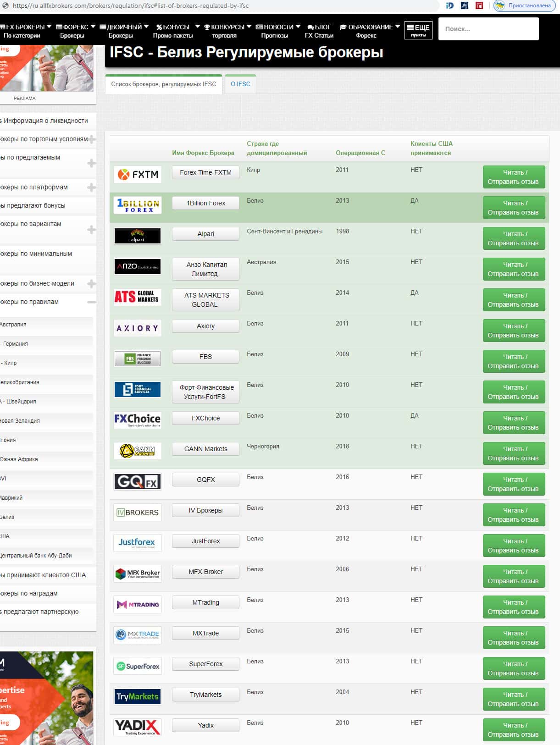Click the Axiory broker name button

click(205, 326)
